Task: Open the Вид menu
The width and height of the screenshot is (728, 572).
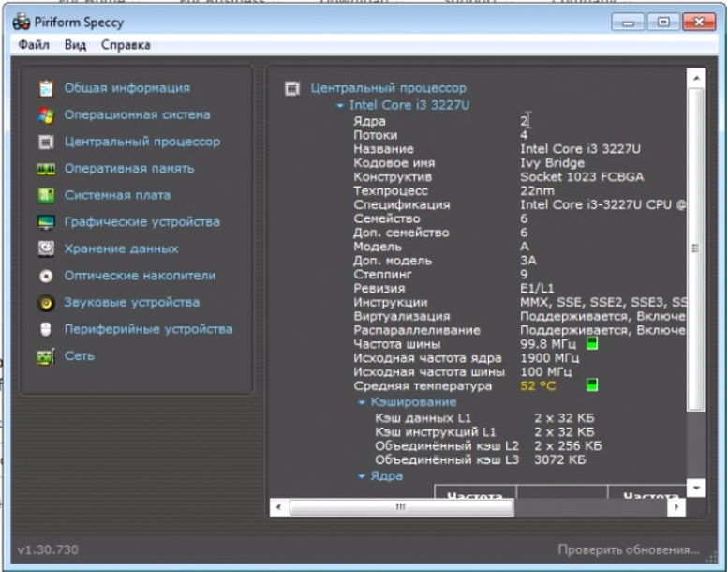Action: (x=75, y=45)
